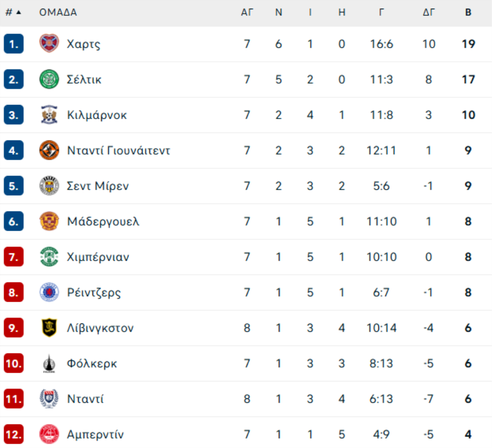Click the Livingston club crest icon
492x448 pixels.
click(x=49, y=328)
